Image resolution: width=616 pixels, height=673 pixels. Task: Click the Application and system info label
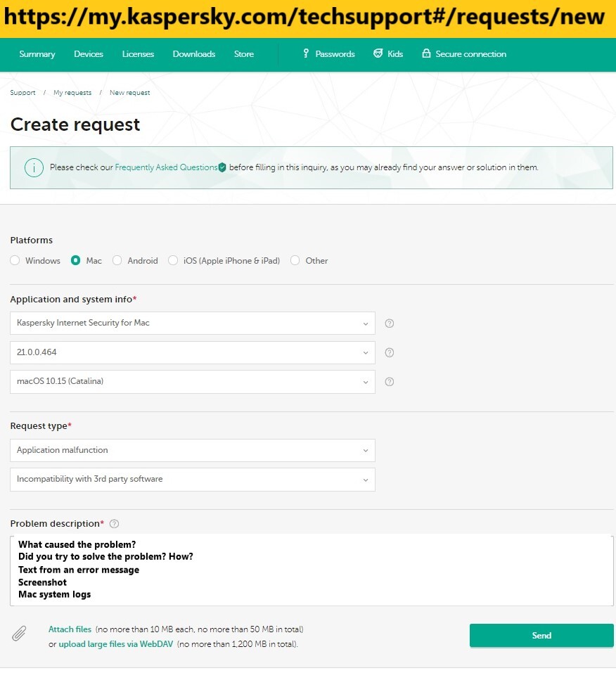(71, 299)
